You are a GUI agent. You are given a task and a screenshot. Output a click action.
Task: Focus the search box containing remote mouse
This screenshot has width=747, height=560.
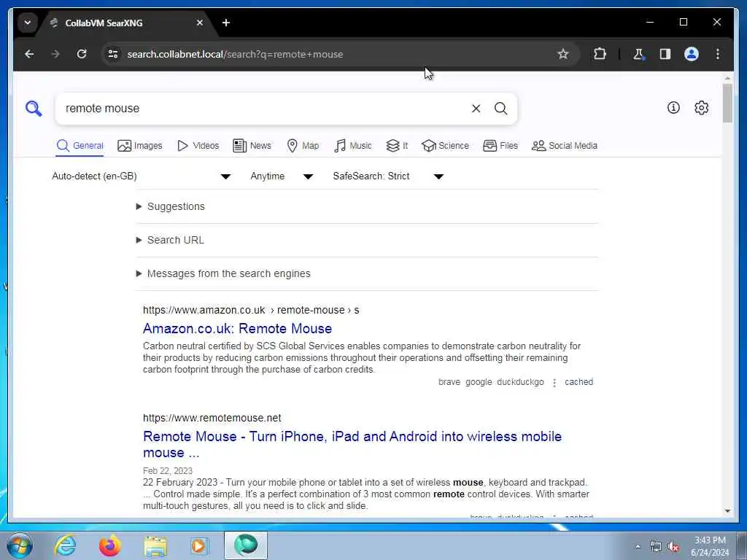264,109
